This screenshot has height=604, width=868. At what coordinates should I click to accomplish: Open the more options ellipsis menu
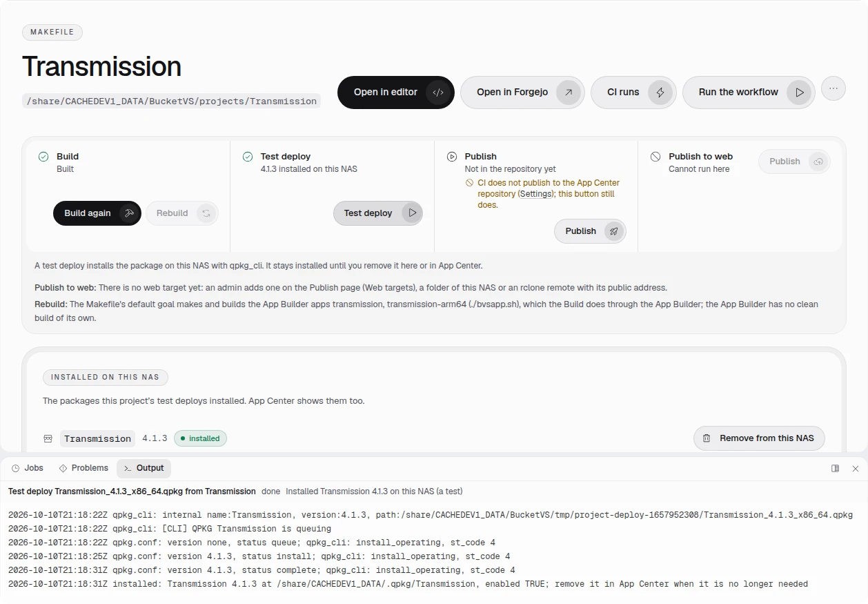pyautogui.click(x=834, y=88)
